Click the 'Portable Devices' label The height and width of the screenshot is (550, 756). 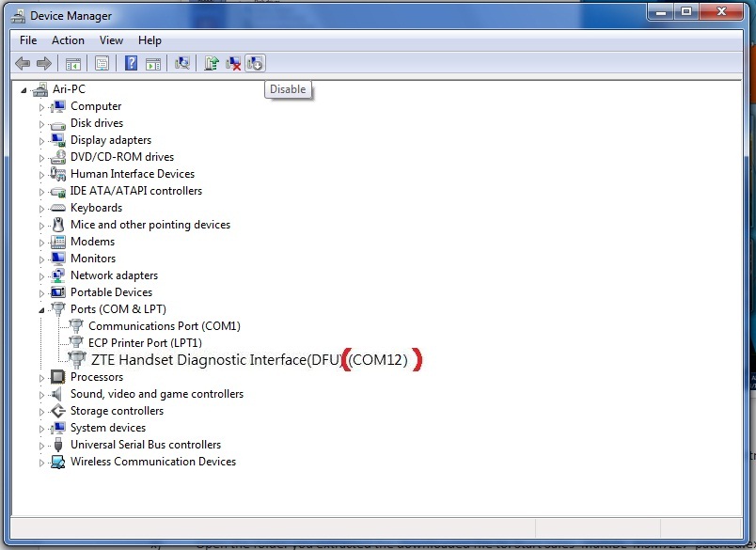click(111, 292)
